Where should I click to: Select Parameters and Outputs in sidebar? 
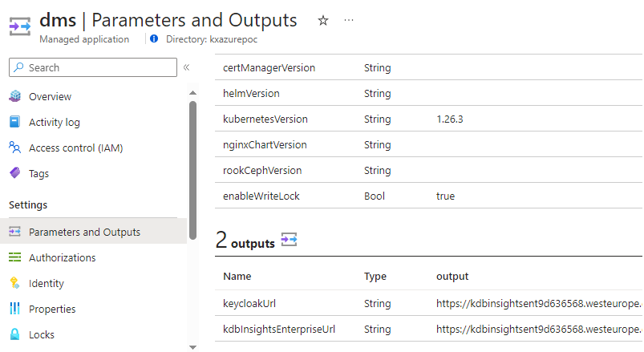tap(84, 232)
